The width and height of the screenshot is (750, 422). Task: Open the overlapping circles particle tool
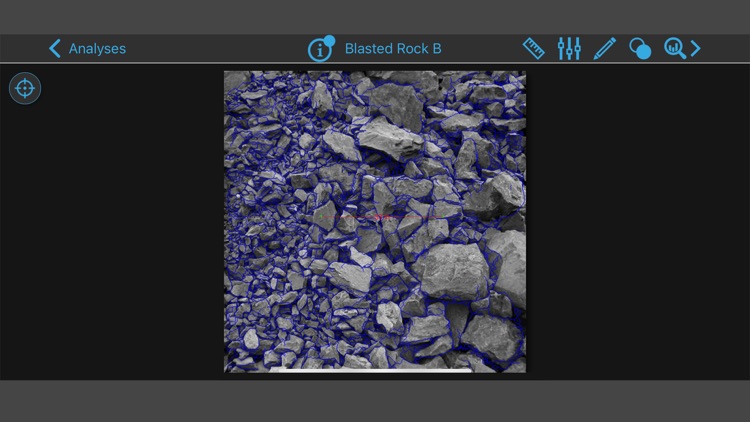640,48
